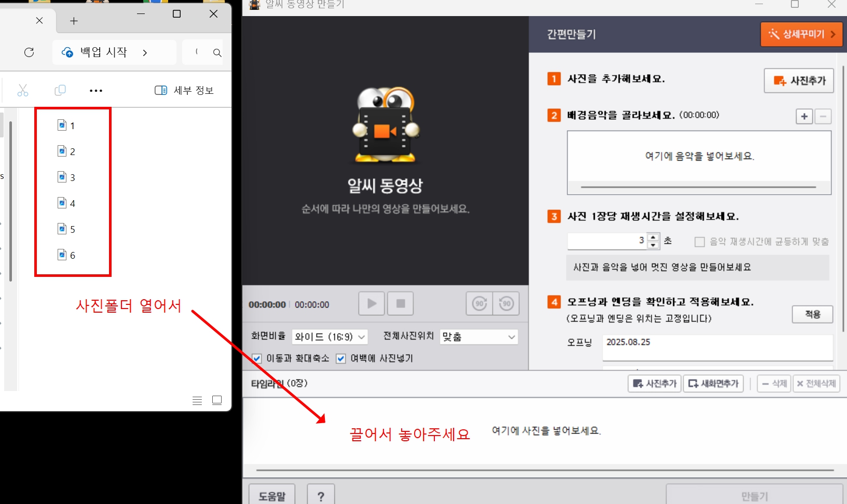Viewport: 847px width, 504px height.
Task: Click the 사진추가 button in step 1
Action: pyautogui.click(x=799, y=80)
